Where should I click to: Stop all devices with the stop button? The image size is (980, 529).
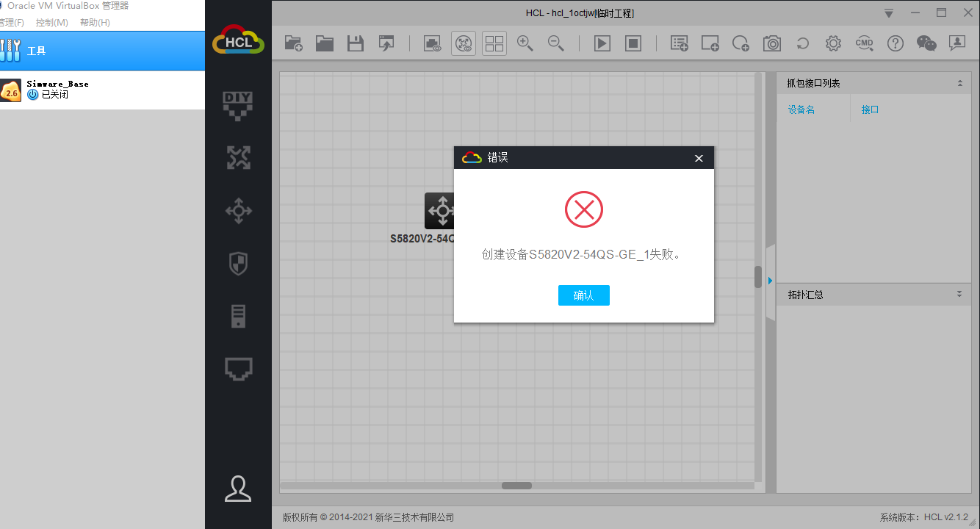(x=633, y=43)
